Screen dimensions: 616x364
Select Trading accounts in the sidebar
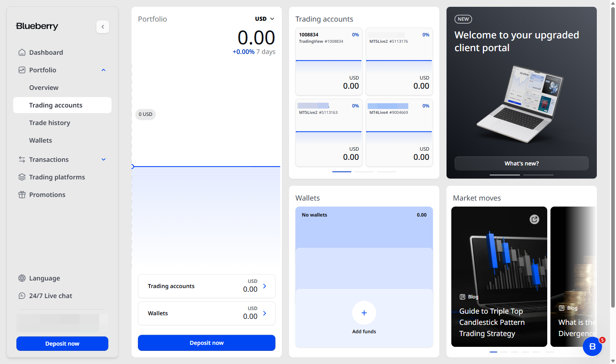[62, 105]
